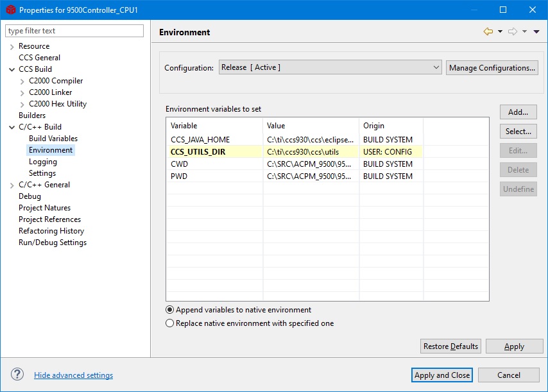This screenshot has width=548, height=392.
Task: Click the help question mark icon
Action: point(17,375)
